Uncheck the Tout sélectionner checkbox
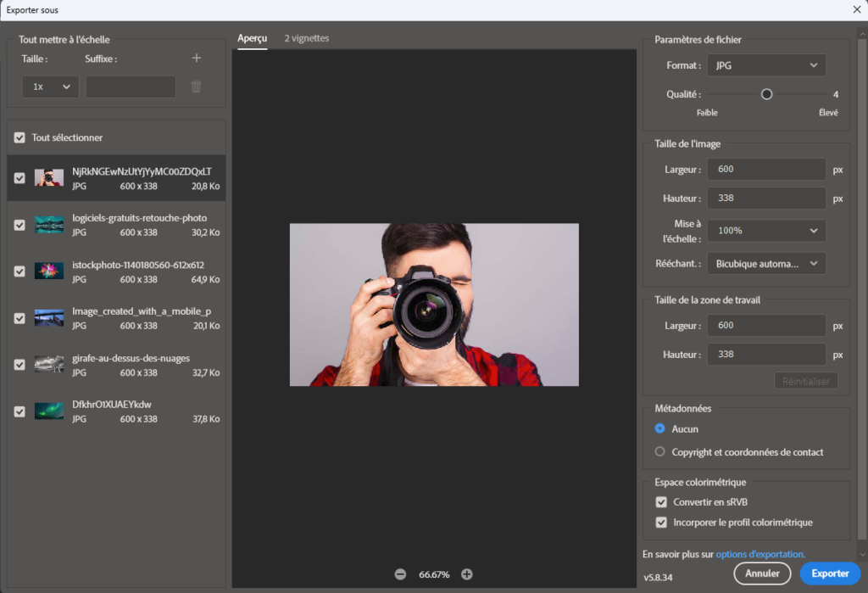 point(19,137)
